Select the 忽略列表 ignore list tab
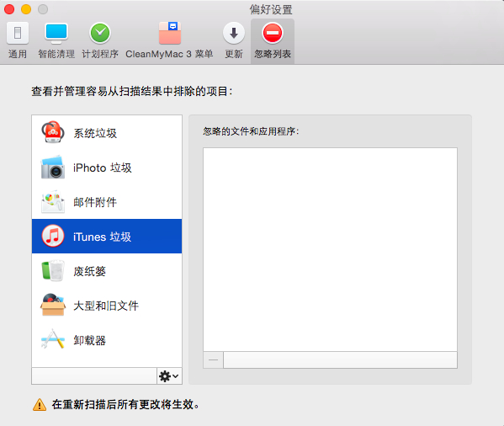504x426 pixels. tap(273, 40)
